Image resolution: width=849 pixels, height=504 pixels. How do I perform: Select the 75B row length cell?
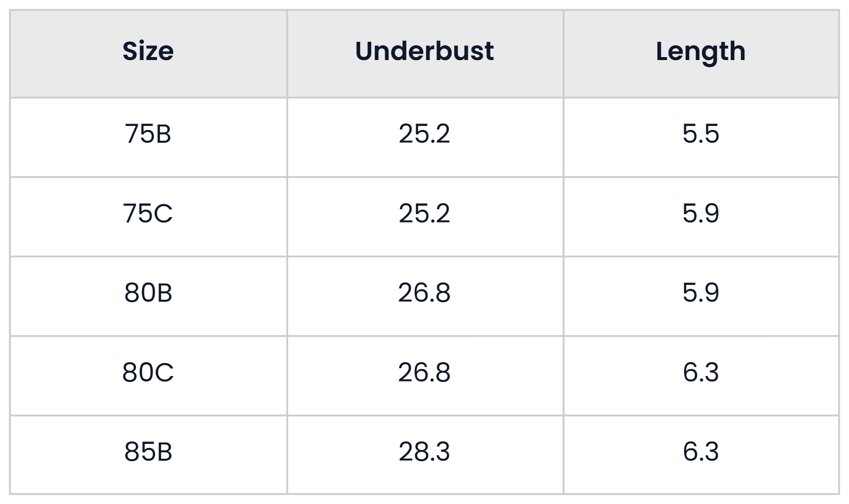coord(701,137)
